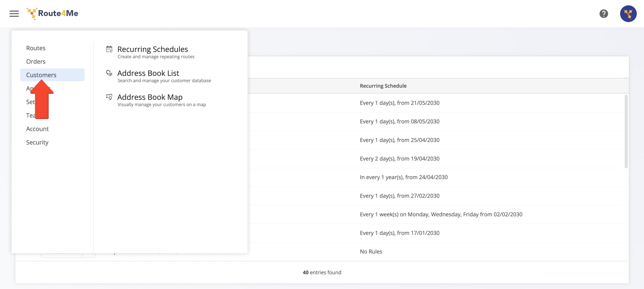Open Address Book List submenu item
The image size is (644, 289).
point(148,73)
